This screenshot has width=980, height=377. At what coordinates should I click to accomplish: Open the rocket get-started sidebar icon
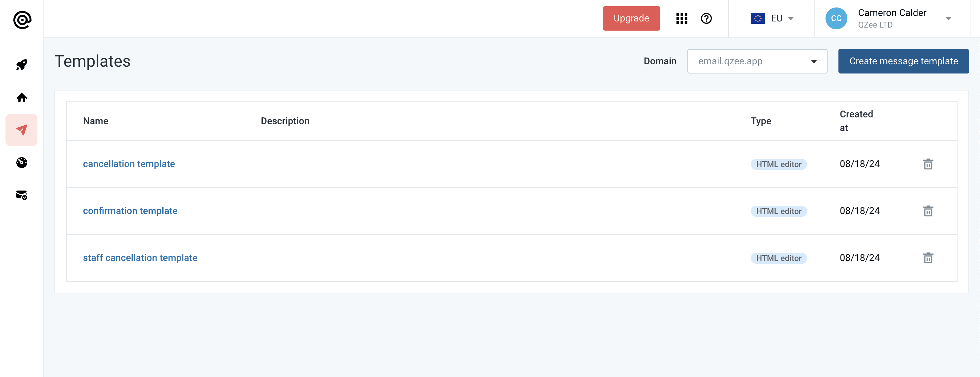tap(22, 65)
